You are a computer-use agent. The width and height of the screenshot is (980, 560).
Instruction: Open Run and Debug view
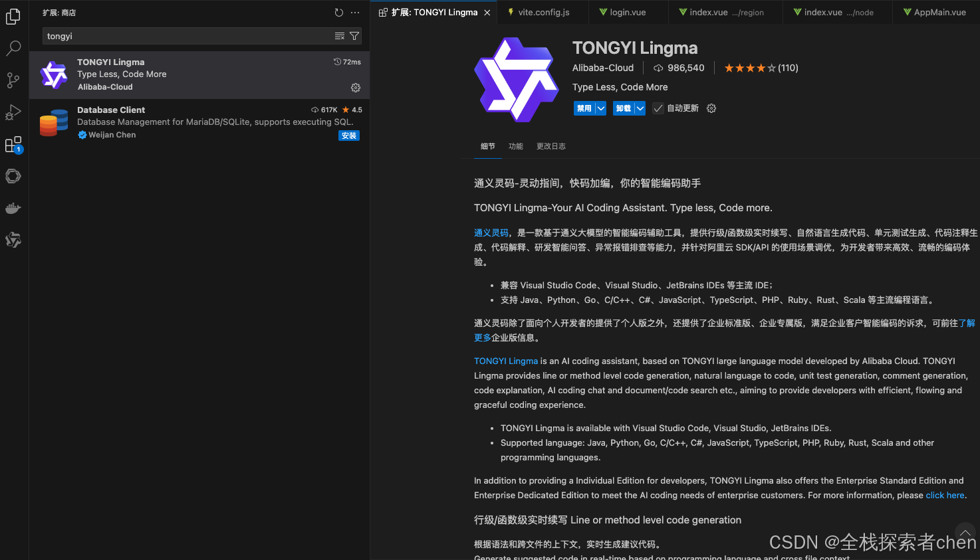[x=13, y=112]
